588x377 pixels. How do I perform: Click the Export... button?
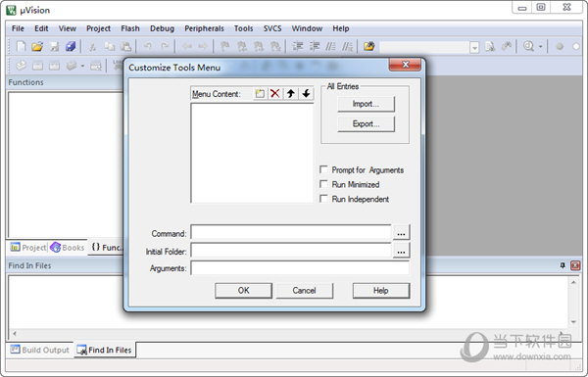coord(366,123)
